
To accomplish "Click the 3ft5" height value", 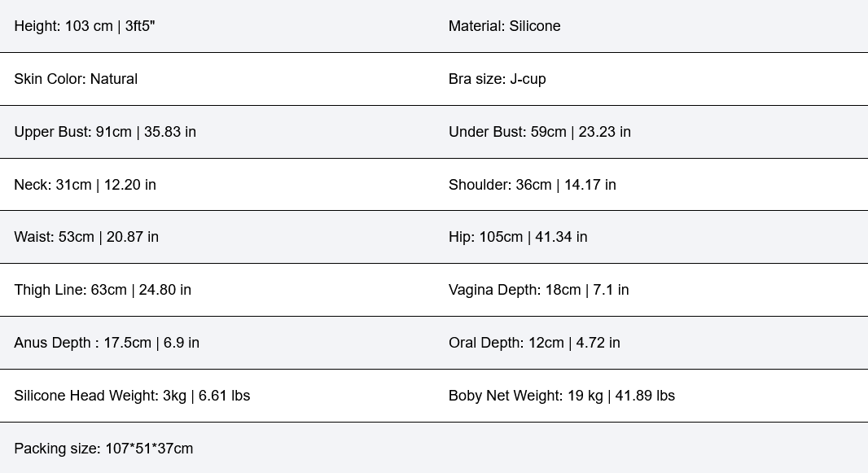I will click(x=140, y=26).
